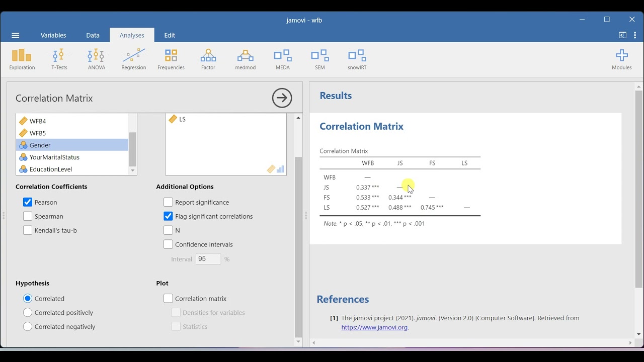Toggle the Pearson correlation checkbox

pos(28,202)
